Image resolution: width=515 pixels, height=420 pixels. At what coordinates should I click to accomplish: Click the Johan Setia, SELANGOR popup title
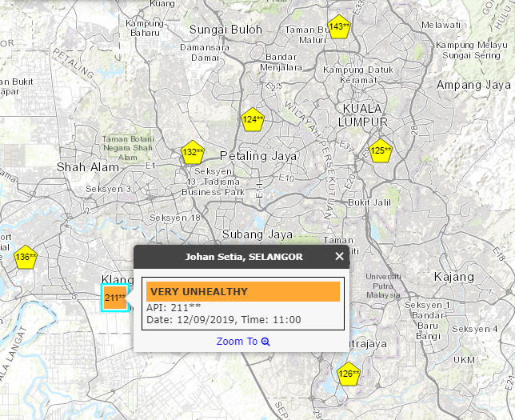coord(244,257)
